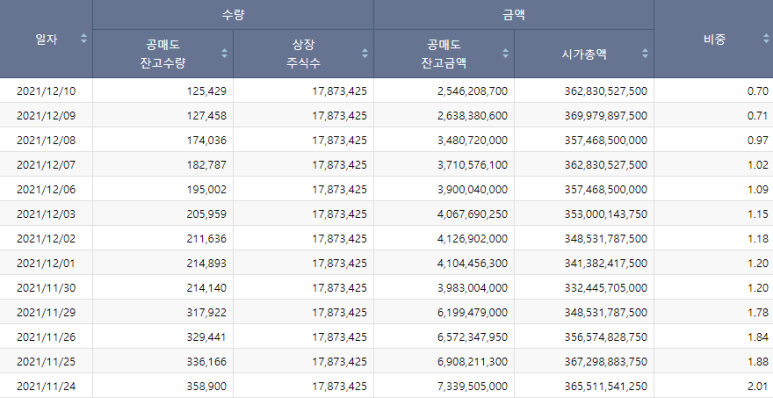Click short balance quantity 211,636
This screenshot has height=398, width=773.
(207, 239)
